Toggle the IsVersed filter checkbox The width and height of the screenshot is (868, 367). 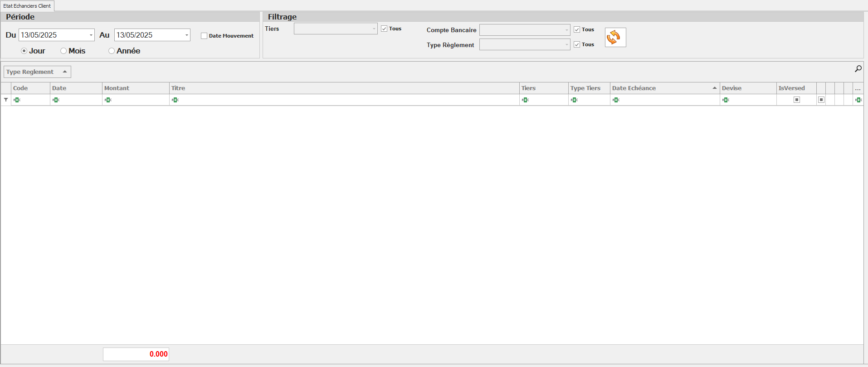coord(796,100)
